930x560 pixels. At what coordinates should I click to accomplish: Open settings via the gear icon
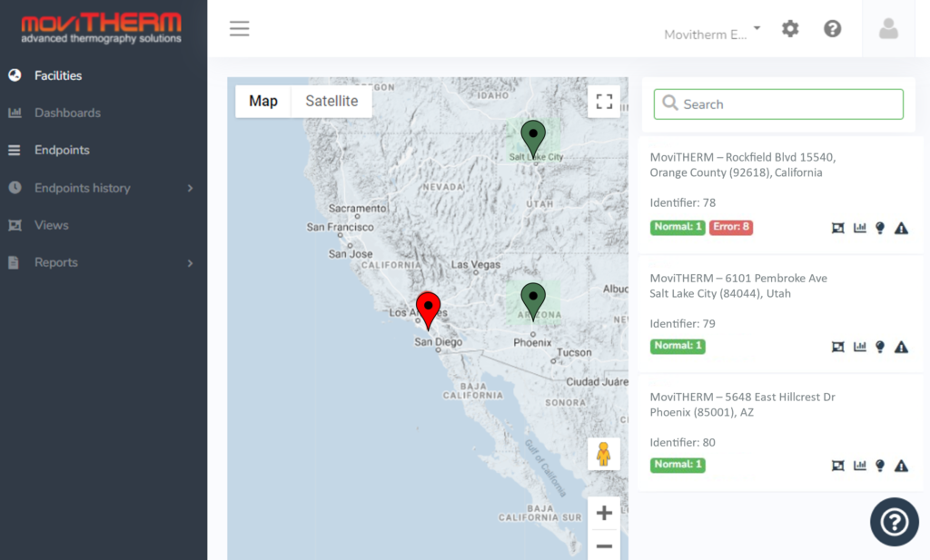click(x=790, y=29)
